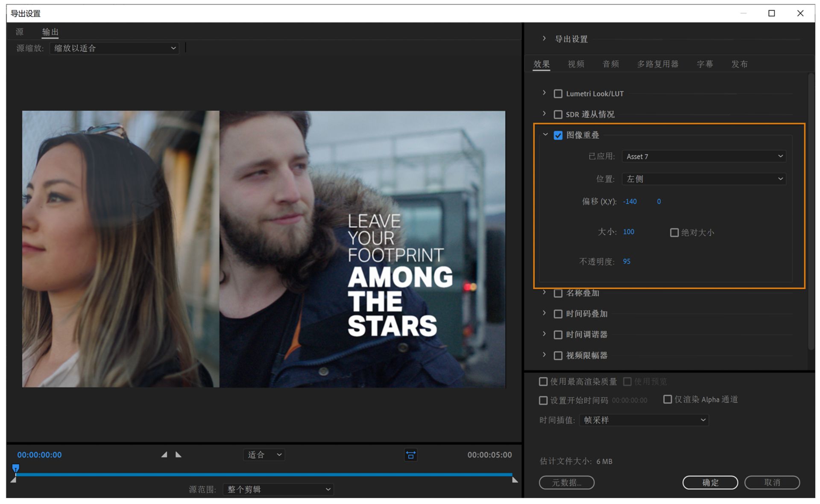Click the 确定 button
The image size is (820, 504).
tap(710, 482)
